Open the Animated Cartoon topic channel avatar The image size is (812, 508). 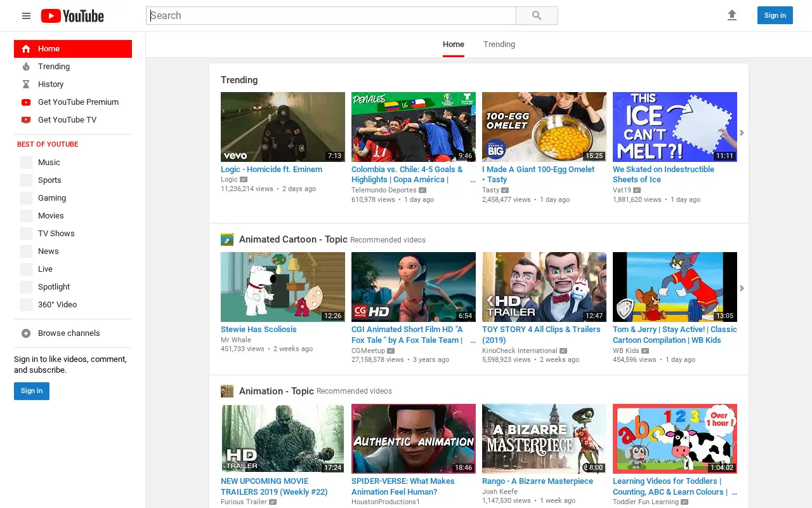pyautogui.click(x=227, y=239)
